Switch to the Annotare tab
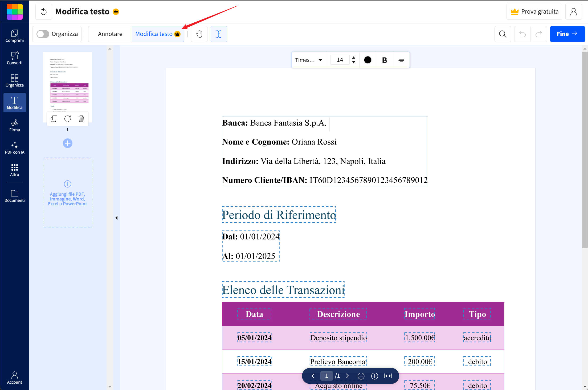This screenshot has height=390, width=588. (110, 34)
